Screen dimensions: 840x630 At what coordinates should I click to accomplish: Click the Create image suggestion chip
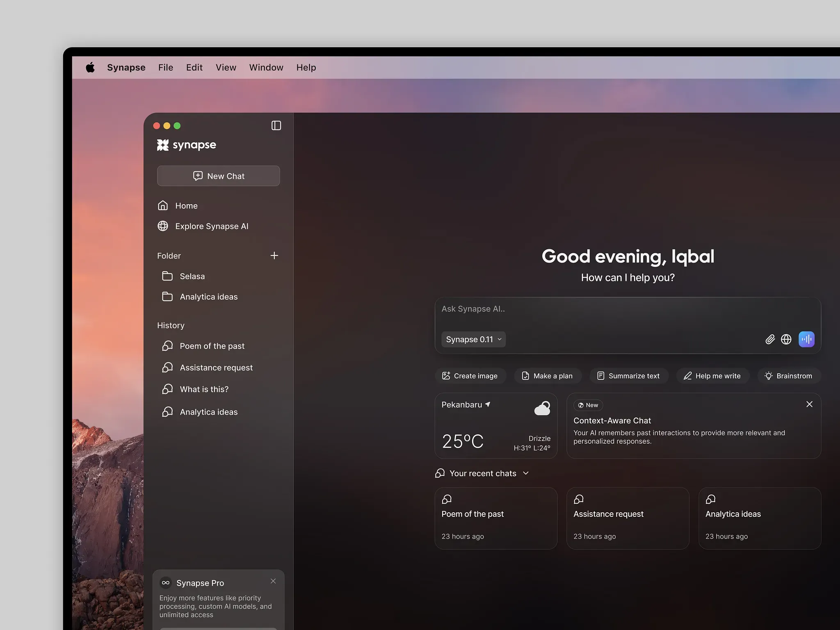pyautogui.click(x=470, y=376)
